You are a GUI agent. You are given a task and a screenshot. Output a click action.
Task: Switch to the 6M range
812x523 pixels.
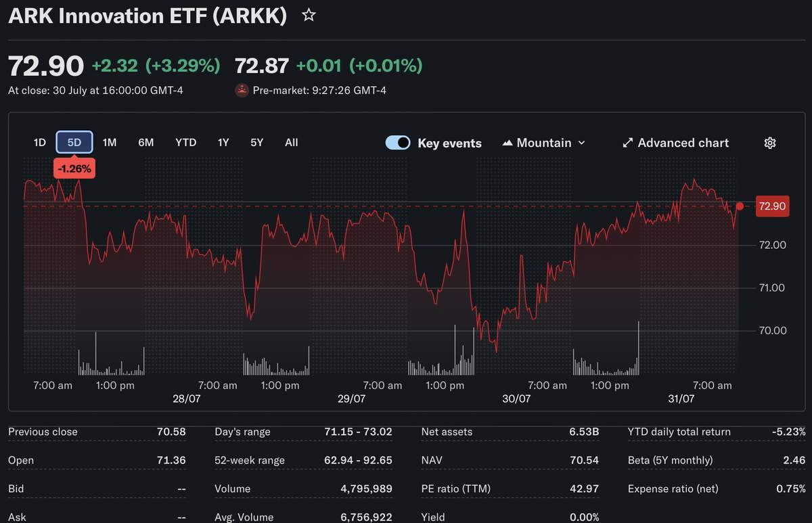pos(146,142)
